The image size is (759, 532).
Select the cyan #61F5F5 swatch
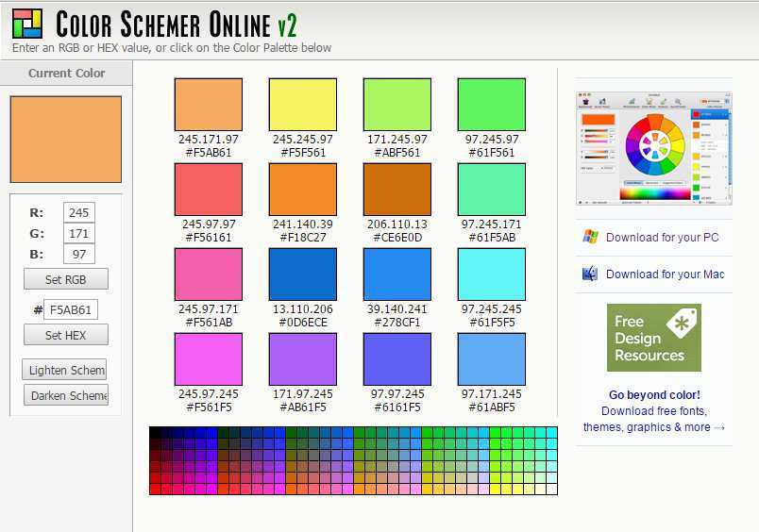492,274
